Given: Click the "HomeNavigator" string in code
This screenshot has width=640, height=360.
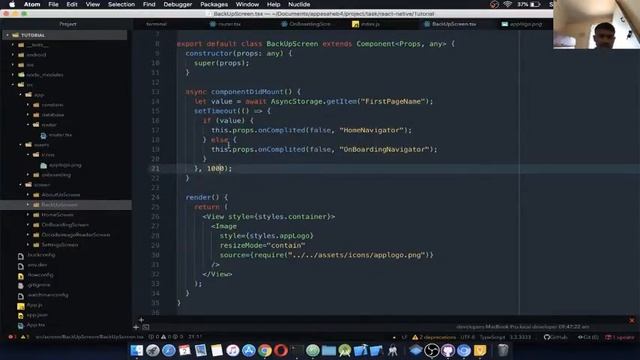Looking at the screenshot, I should pyautogui.click(x=371, y=130).
